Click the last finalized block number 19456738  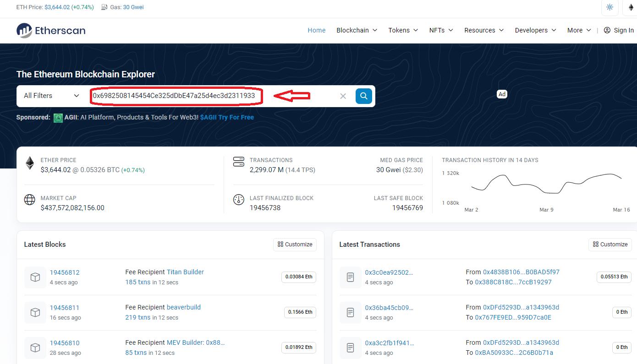(265, 208)
